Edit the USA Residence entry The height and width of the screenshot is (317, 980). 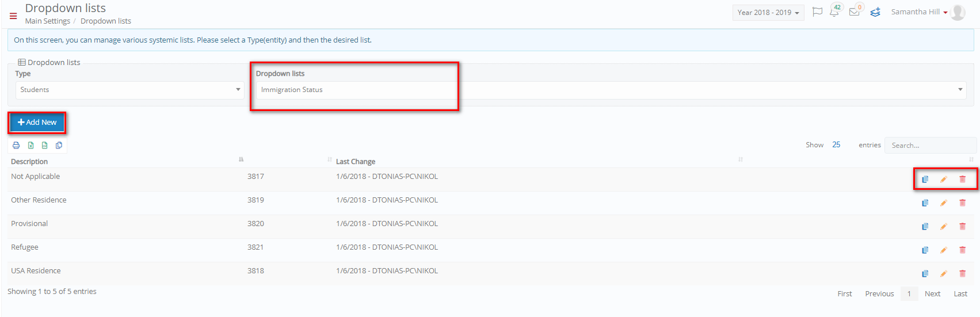point(944,274)
